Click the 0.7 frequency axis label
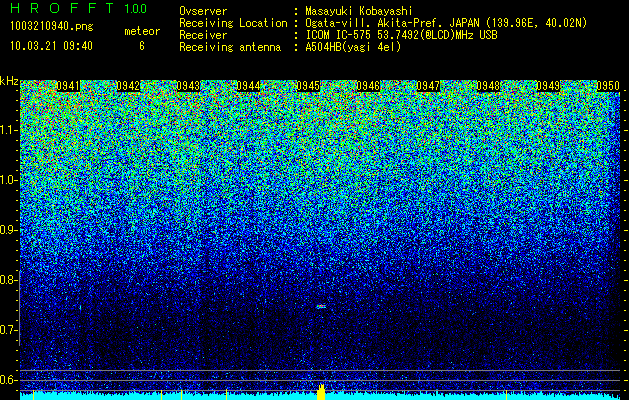The height and width of the screenshot is (400, 629). pyautogui.click(x=9, y=330)
